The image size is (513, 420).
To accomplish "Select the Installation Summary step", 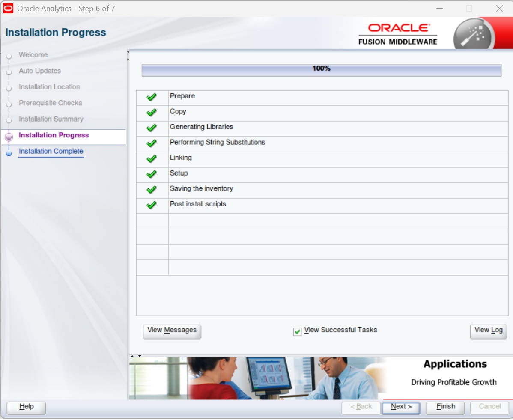I will click(51, 119).
